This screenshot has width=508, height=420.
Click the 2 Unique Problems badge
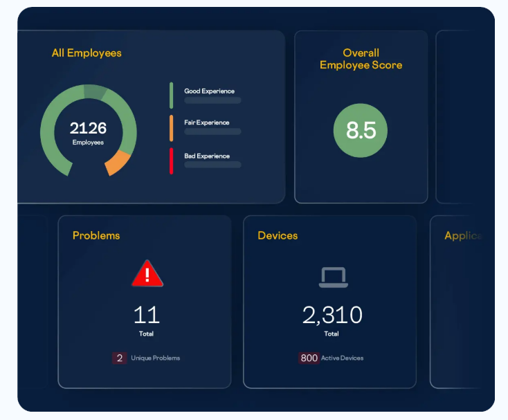click(x=120, y=358)
